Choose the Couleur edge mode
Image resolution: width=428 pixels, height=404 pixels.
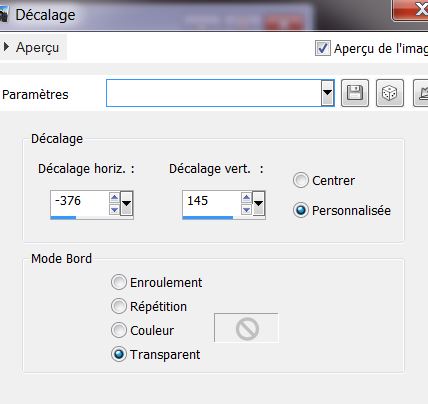119,330
